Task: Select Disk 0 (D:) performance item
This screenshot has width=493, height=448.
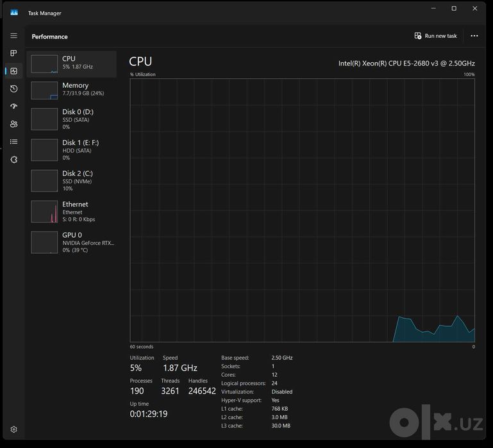Action: coord(72,119)
